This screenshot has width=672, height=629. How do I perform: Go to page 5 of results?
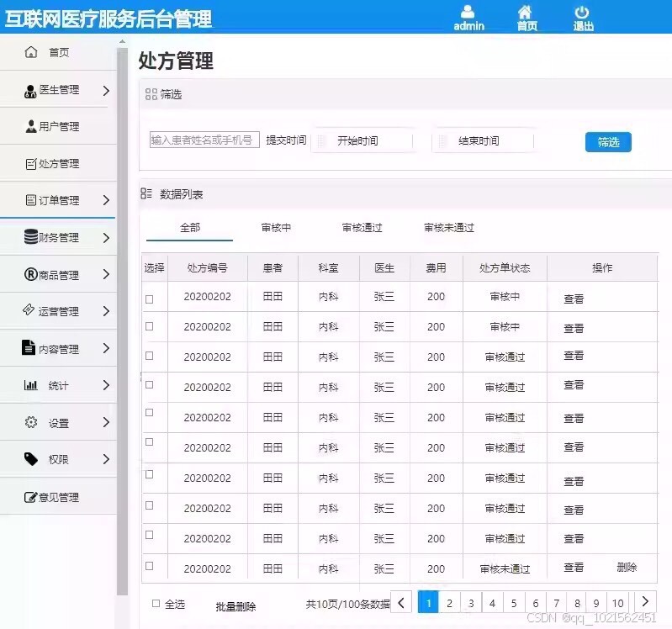[x=514, y=603]
